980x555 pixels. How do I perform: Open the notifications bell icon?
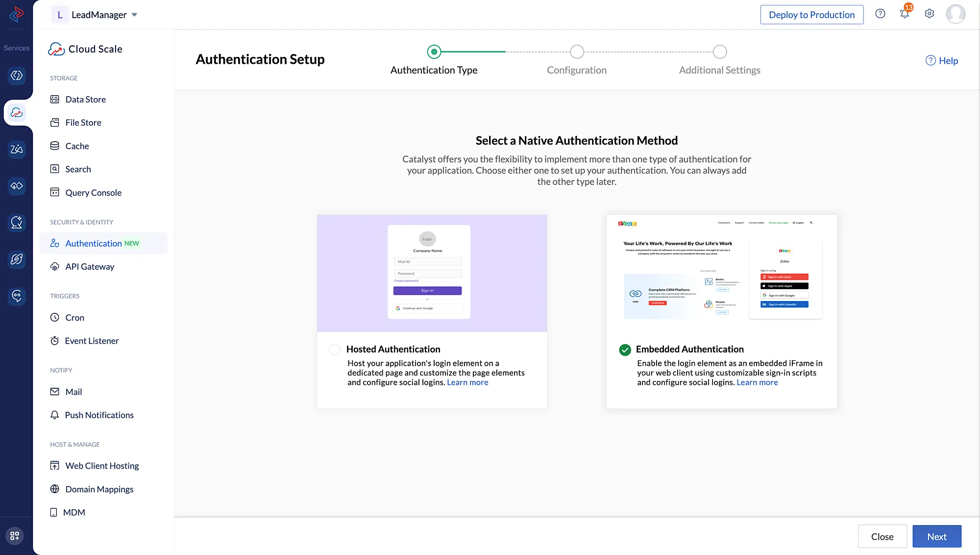point(905,14)
